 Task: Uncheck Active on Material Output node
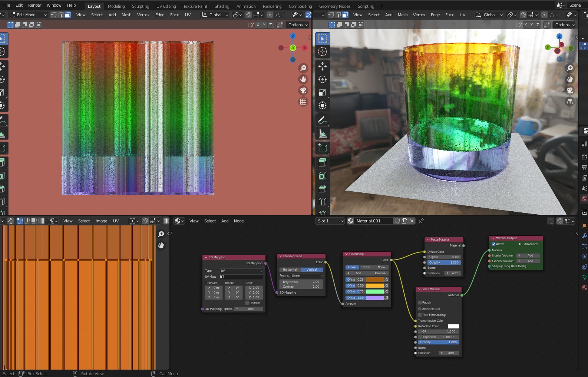494,244
